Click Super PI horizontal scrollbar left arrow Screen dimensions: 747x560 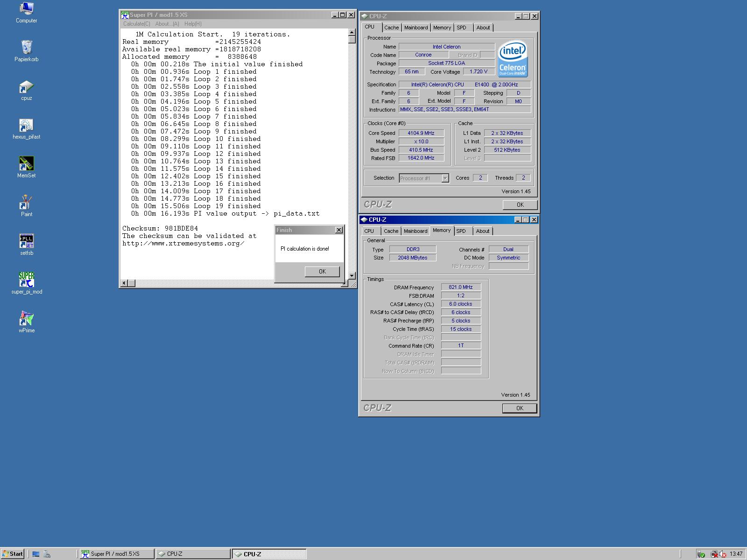[124, 283]
